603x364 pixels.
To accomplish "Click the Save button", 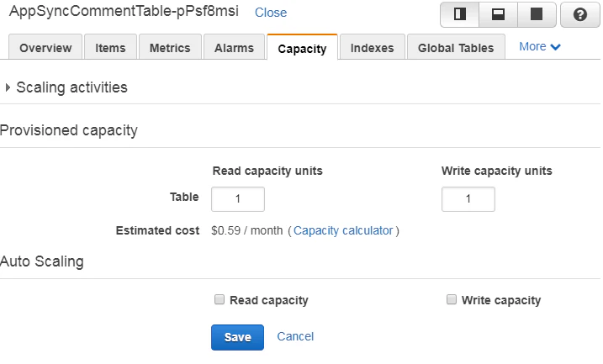I will click(x=237, y=337).
